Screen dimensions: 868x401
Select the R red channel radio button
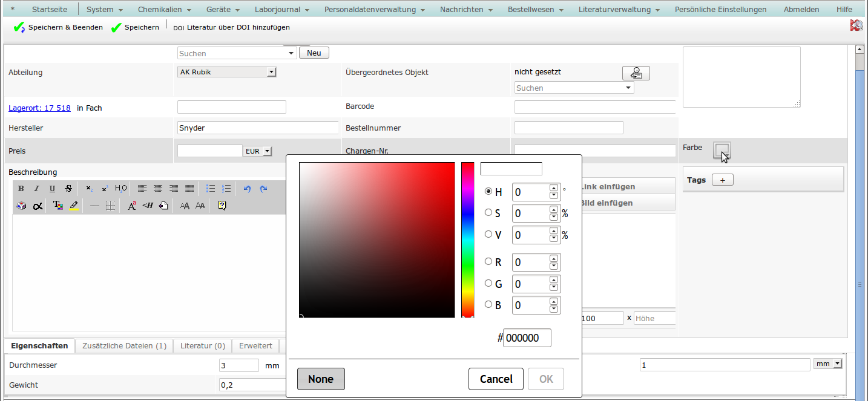[488, 262]
